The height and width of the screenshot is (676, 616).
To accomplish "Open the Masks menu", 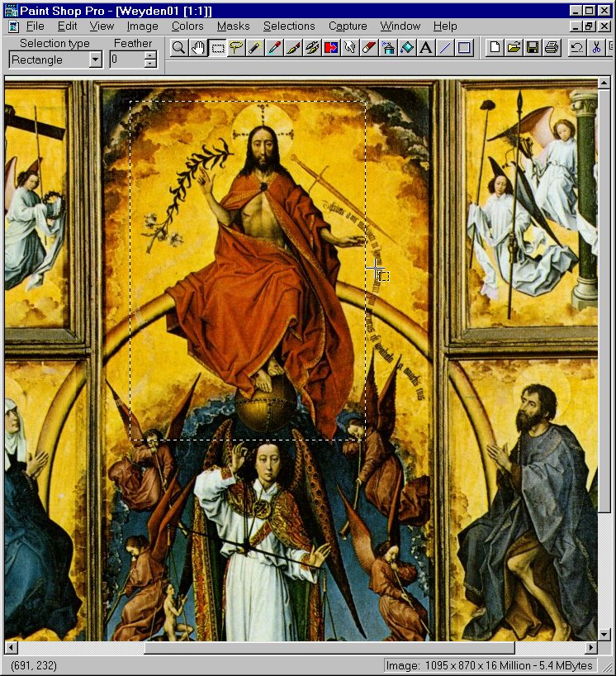I will coord(233,26).
